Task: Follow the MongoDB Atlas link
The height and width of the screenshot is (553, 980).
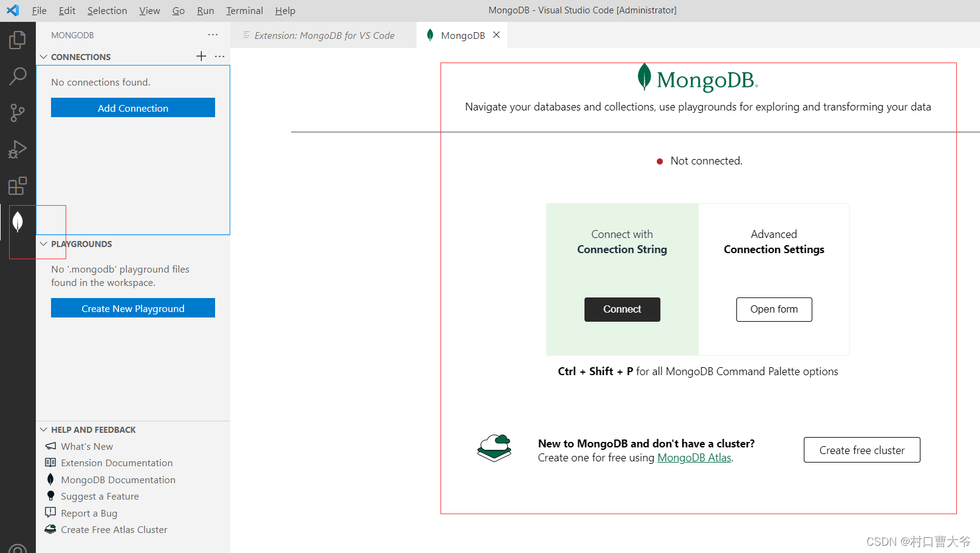Action: coord(694,458)
